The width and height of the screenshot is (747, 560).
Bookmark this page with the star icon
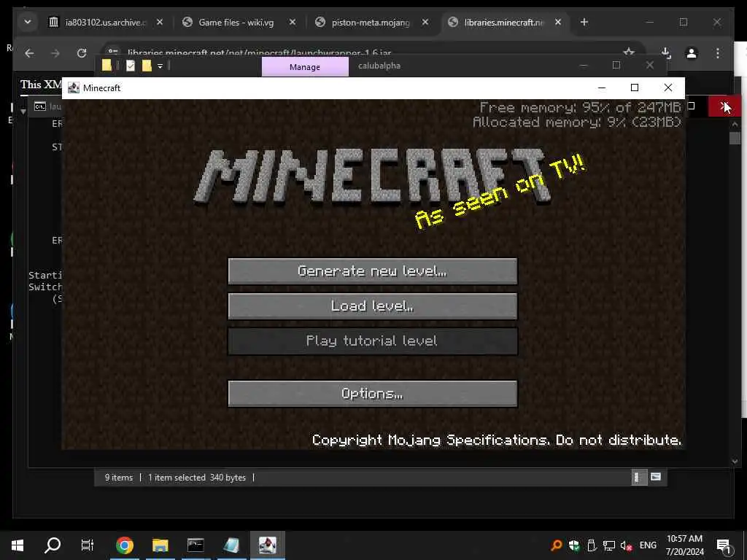pyautogui.click(x=629, y=52)
